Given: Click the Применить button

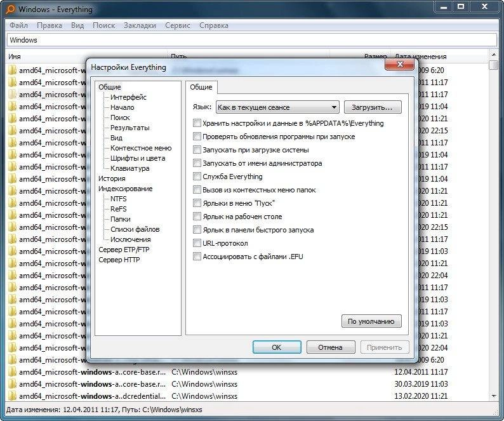Looking at the screenshot, I should pos(385,347).
